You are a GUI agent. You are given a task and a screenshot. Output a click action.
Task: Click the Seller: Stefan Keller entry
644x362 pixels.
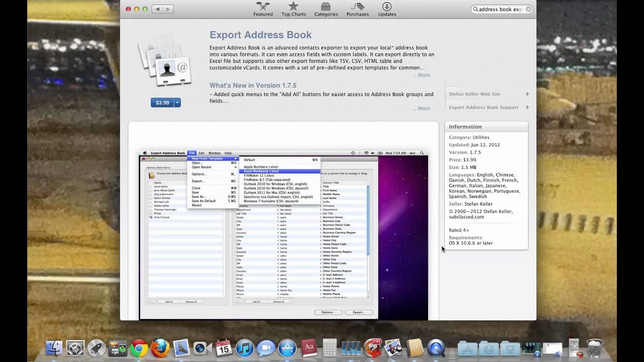pos(470,204)
